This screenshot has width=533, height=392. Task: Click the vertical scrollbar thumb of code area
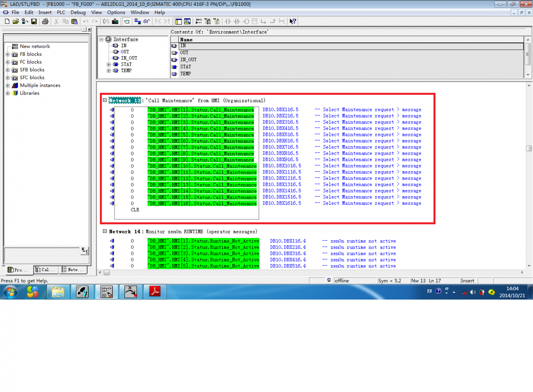[529, 148]
